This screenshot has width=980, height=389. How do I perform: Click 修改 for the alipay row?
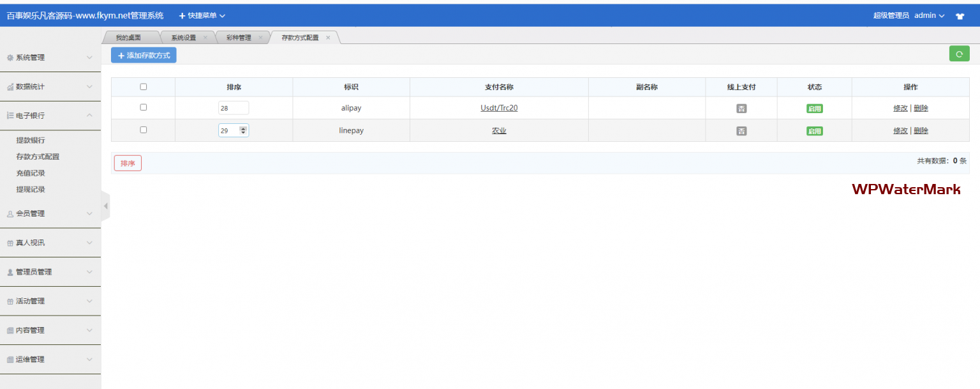coord(900,109)
